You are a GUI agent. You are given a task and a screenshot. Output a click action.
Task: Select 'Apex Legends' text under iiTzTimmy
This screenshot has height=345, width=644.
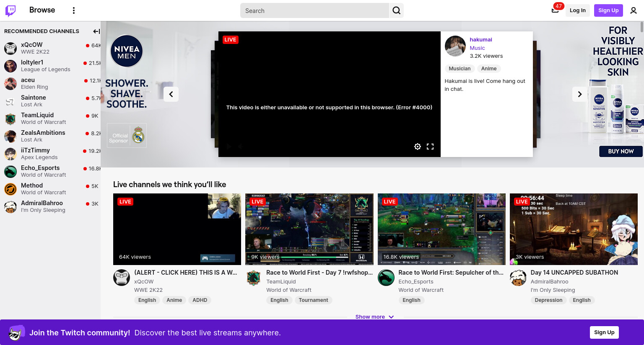click(39, 157)
